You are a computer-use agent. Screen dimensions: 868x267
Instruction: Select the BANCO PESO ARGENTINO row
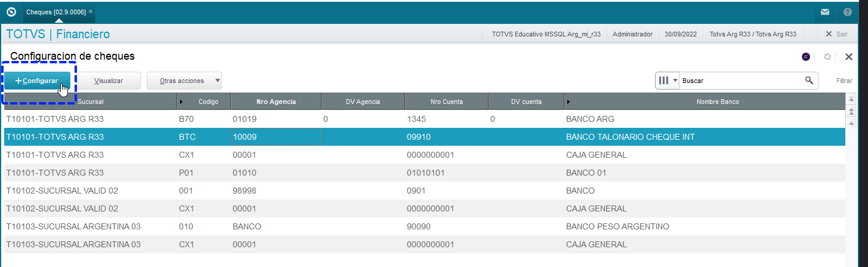pyautogui.click(x=425, y=226)
